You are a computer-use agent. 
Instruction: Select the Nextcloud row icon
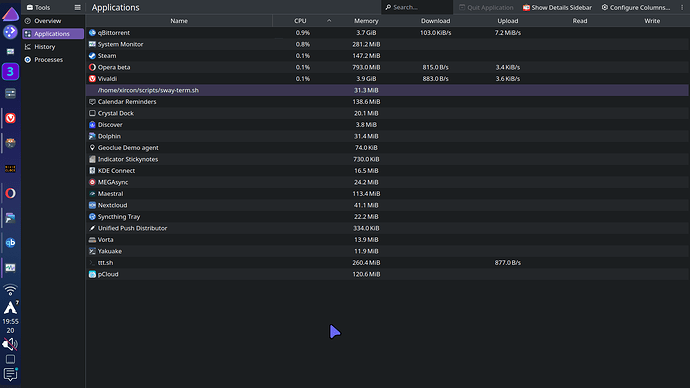click(92, 205)
